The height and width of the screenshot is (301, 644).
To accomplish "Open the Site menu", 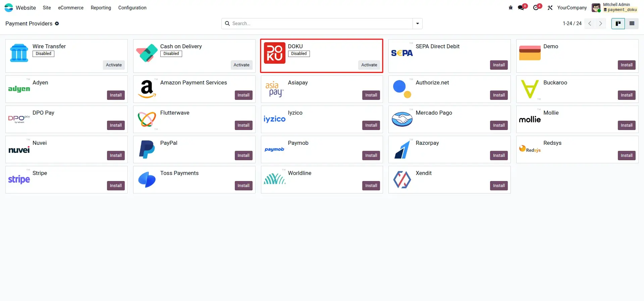I will tap(47, 8).
